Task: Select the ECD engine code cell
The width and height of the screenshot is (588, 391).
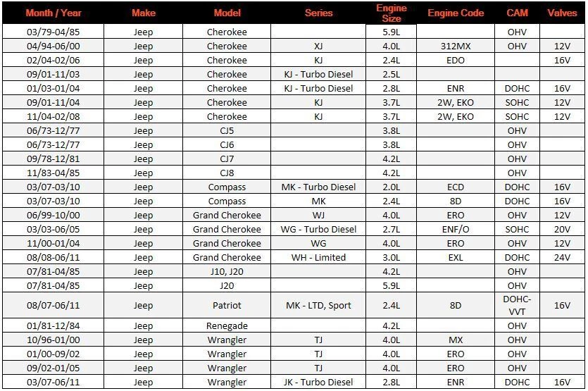Action: coord(456,187)
